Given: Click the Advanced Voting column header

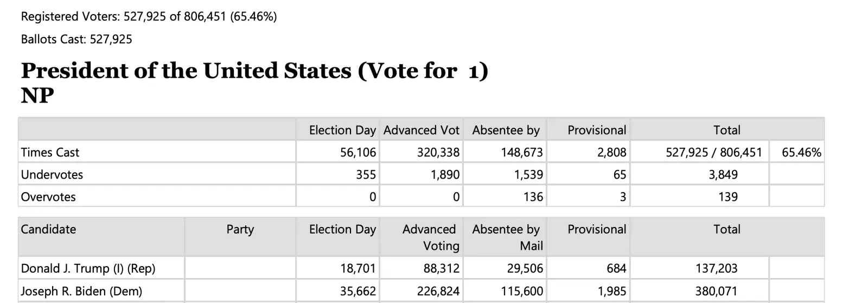Looking at the screenshot, I should click(431, 237).
